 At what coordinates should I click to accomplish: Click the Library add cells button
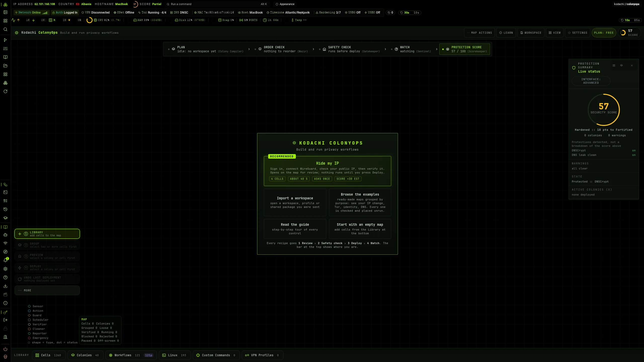(47, 234)
